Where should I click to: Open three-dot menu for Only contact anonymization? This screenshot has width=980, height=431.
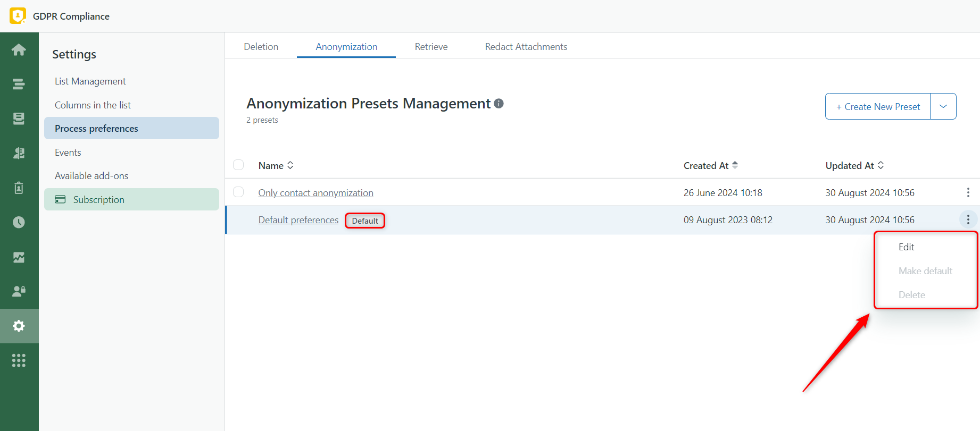coord(968,192)
